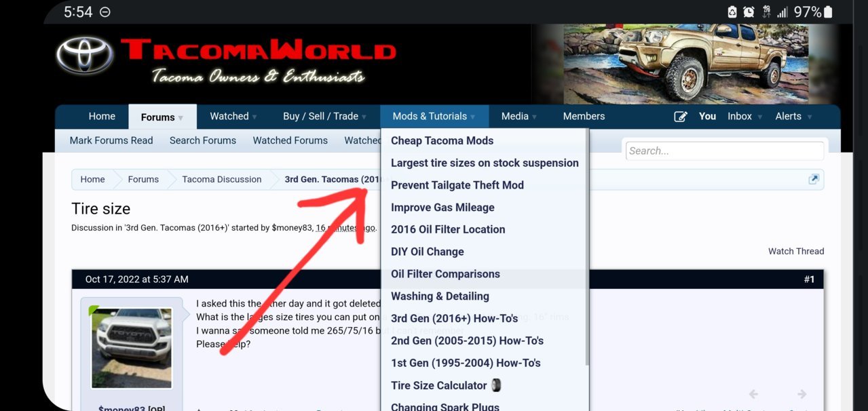Tap the do-not-disturb status icon

pos(105,12)
